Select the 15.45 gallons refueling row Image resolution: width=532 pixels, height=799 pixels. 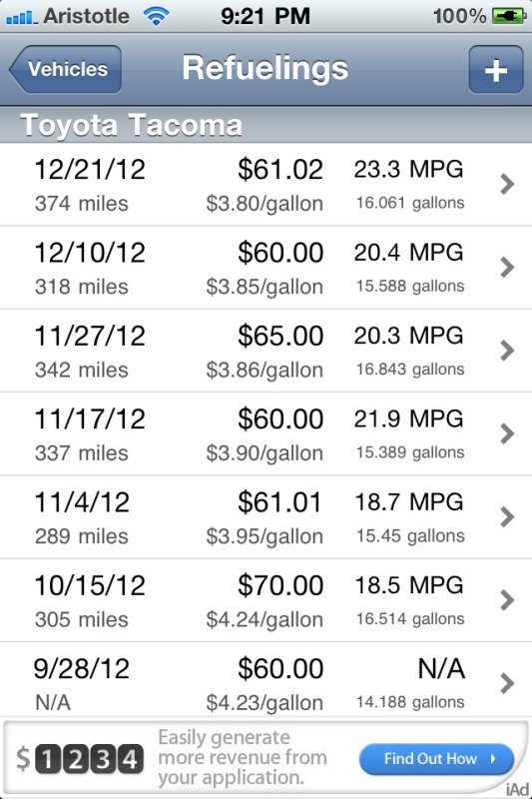coord(266,517)
